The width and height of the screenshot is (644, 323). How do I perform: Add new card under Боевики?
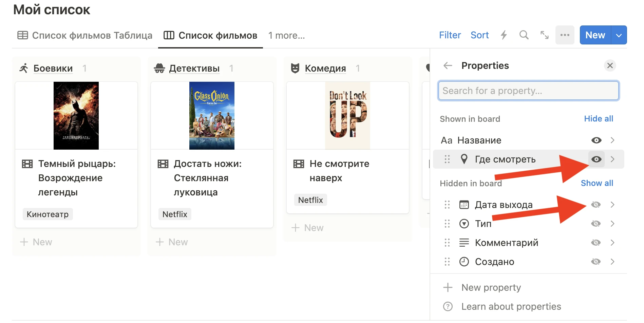(x=36, y=242)
